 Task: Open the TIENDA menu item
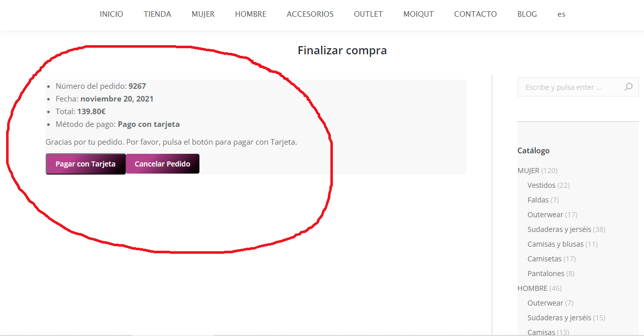pos(157,14)
